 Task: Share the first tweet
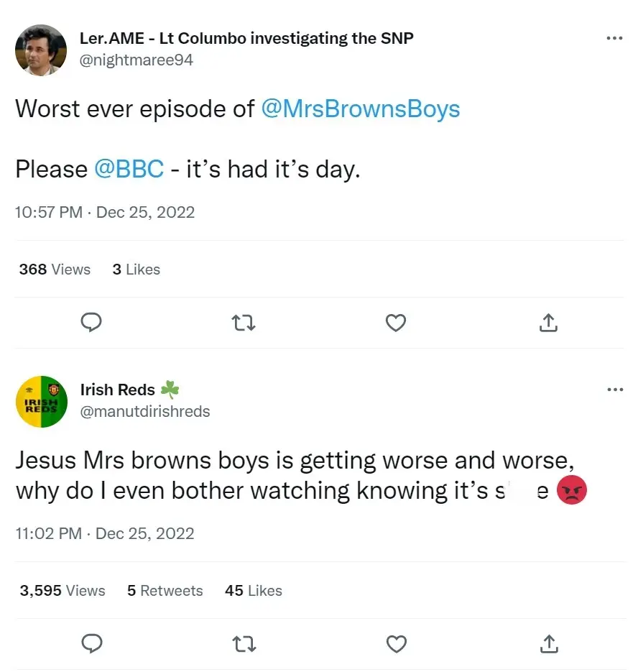click(x=547, y=323)
